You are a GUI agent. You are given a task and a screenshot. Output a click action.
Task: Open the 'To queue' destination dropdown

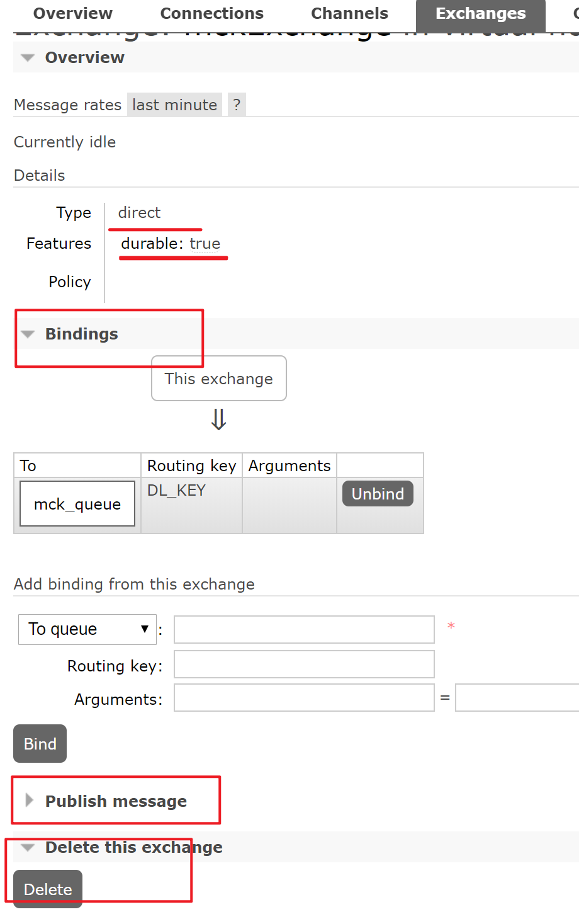coord(87,629)
